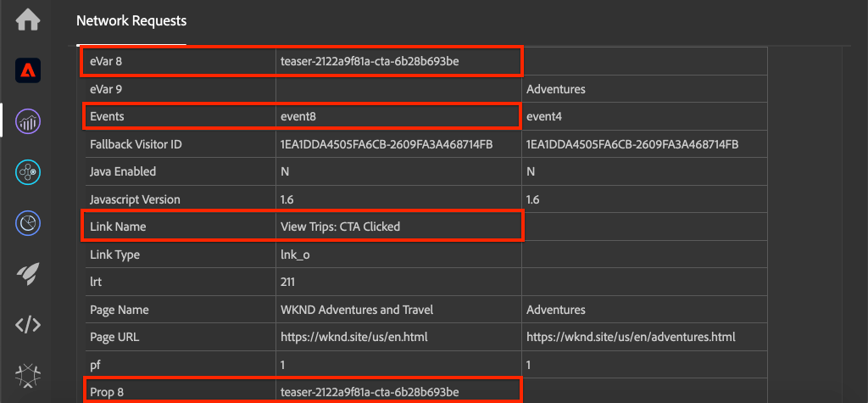Select the eVar 8 teaser value cell
This screenshot has width=868, height=403.
pyautogui.click(x=398, y=62)
